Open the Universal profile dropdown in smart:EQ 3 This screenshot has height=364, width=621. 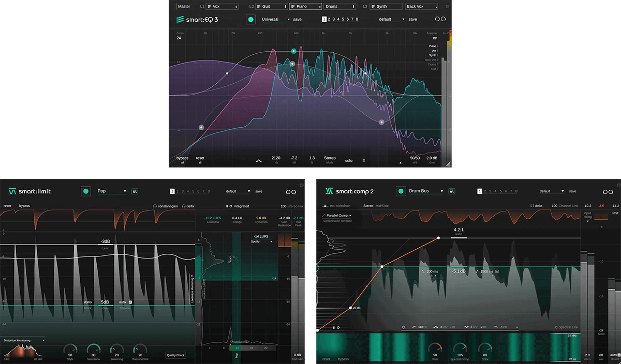(275, 19)
